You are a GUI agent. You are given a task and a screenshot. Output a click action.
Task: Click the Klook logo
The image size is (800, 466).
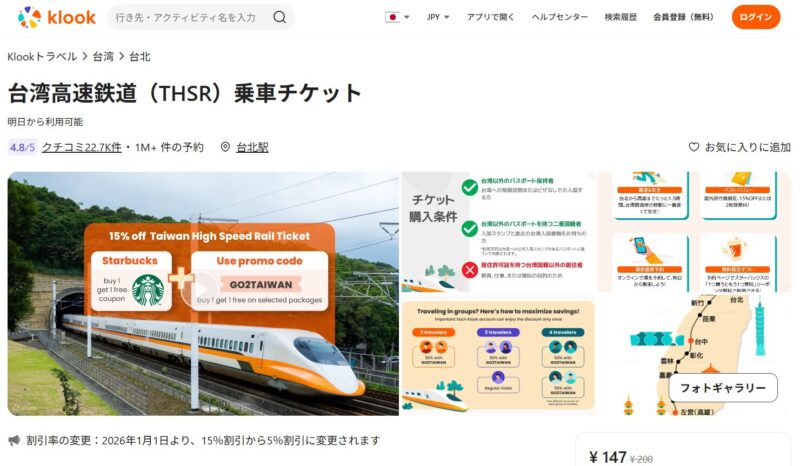pos(57,17)
